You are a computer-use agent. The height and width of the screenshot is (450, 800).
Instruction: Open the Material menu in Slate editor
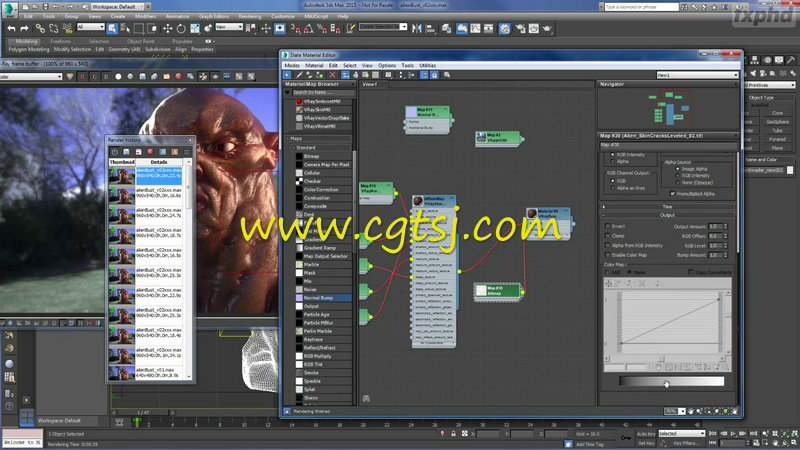coord(314,65)
